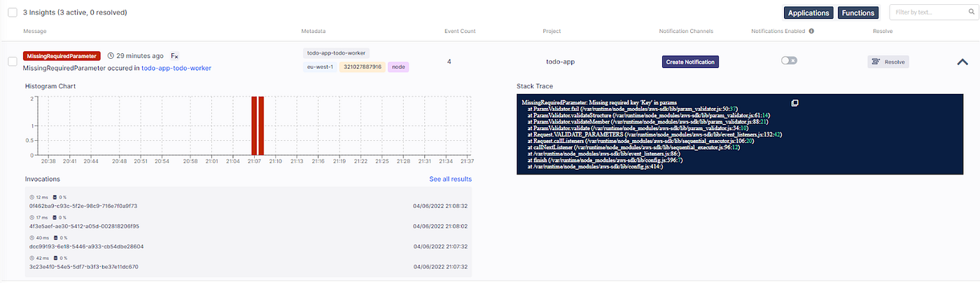This screenshot has width=980, height=283.
Task: Select the eu-west-1 region tag
Action: [320, 67]
